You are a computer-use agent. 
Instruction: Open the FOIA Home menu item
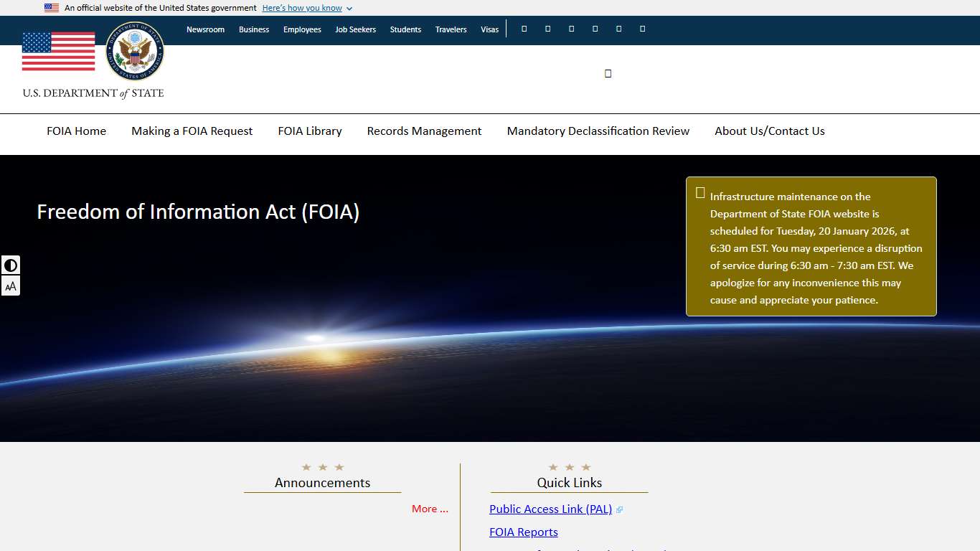pos(76,131)
